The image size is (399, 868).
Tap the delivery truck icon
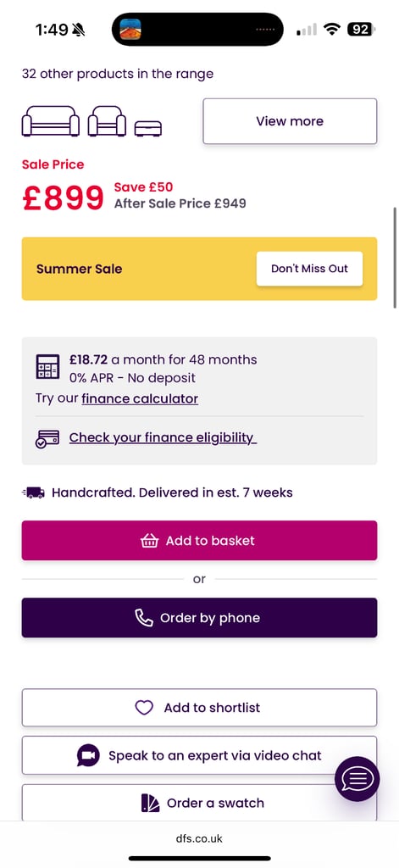point(34,492)
